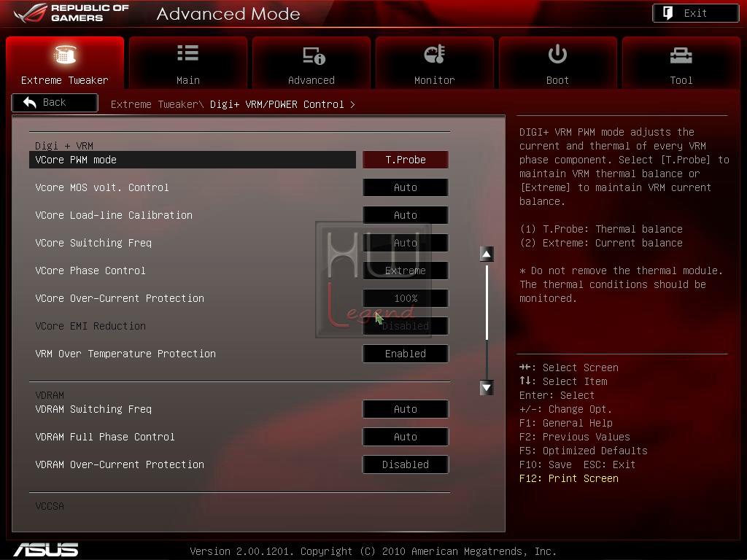Switch to the Main tab
Viewport: 747px width, 560px height.
click(x=187, y=63)
